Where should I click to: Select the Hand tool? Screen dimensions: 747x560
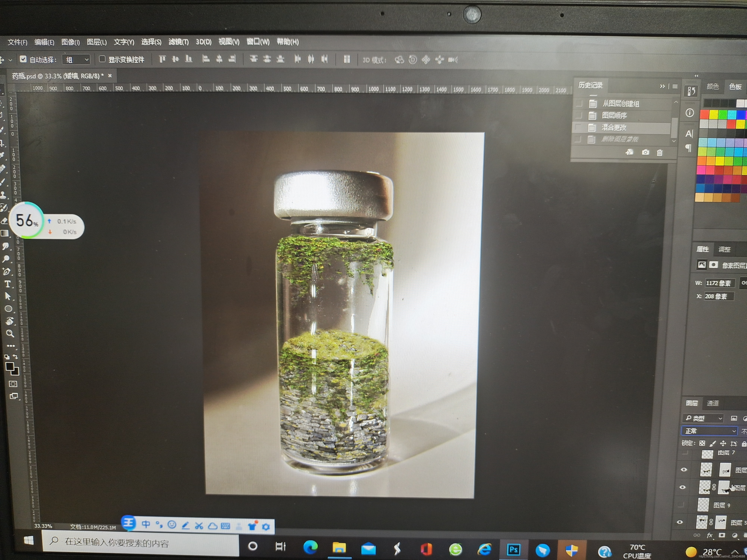[10, 321]
